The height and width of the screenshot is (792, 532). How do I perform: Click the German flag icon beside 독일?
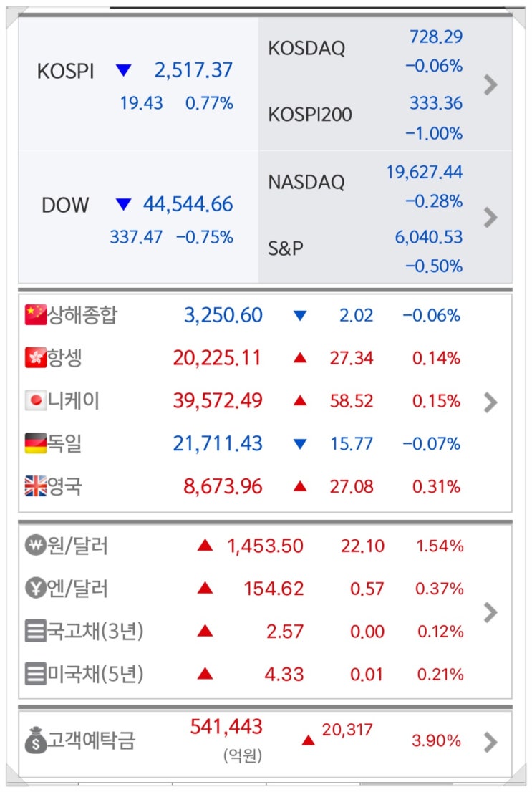[35, 444]
